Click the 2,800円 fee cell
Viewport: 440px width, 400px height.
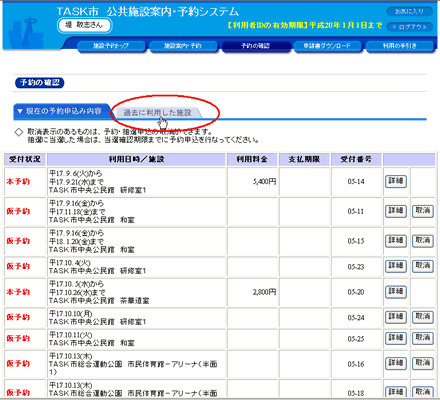click(x=252, y=292)
